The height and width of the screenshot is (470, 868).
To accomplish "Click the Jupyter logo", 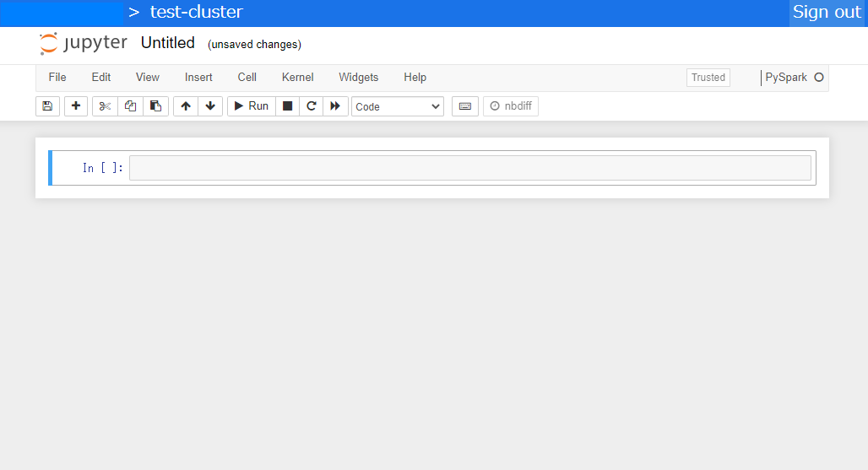I will click(x=83, y=43).
